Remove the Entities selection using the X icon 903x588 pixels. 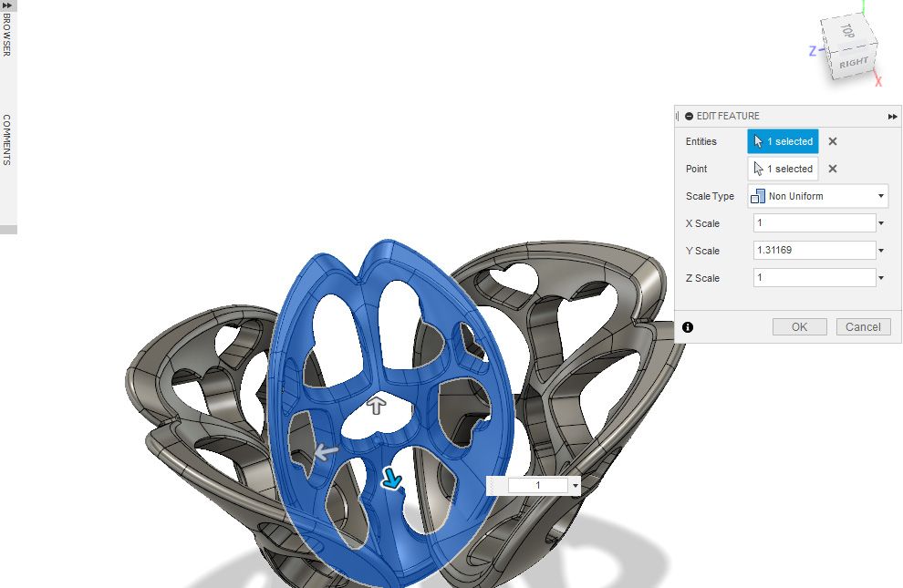tap(832, 141)
